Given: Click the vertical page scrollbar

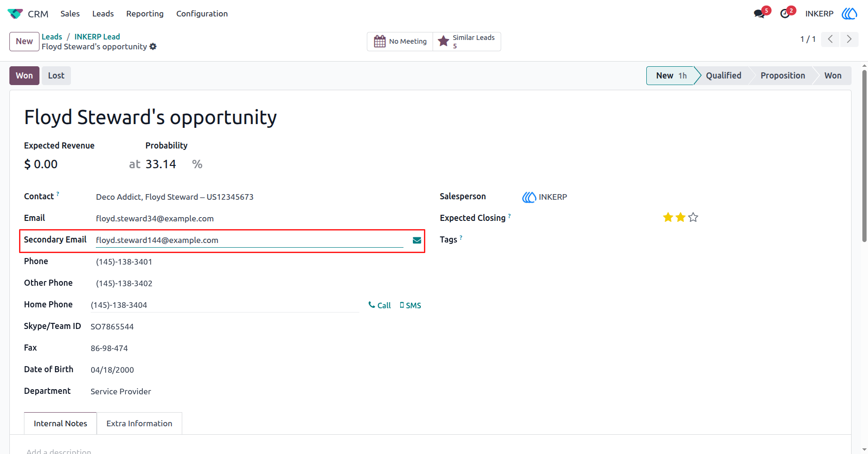Looking at the screenshot, I should click(864, 155).
